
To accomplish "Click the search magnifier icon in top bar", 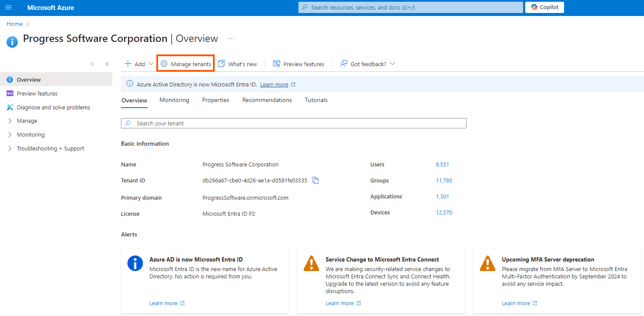I will point(305,7).
